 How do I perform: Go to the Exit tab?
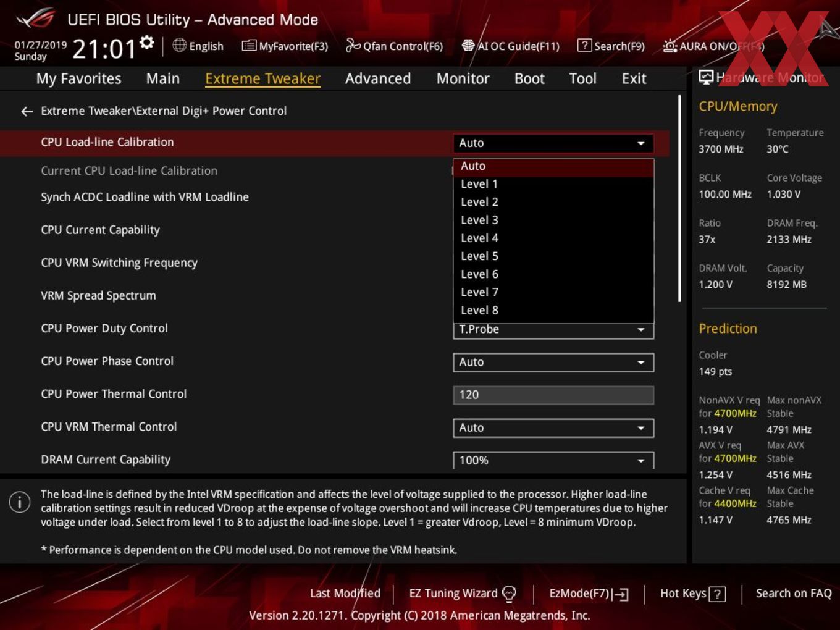634,79
